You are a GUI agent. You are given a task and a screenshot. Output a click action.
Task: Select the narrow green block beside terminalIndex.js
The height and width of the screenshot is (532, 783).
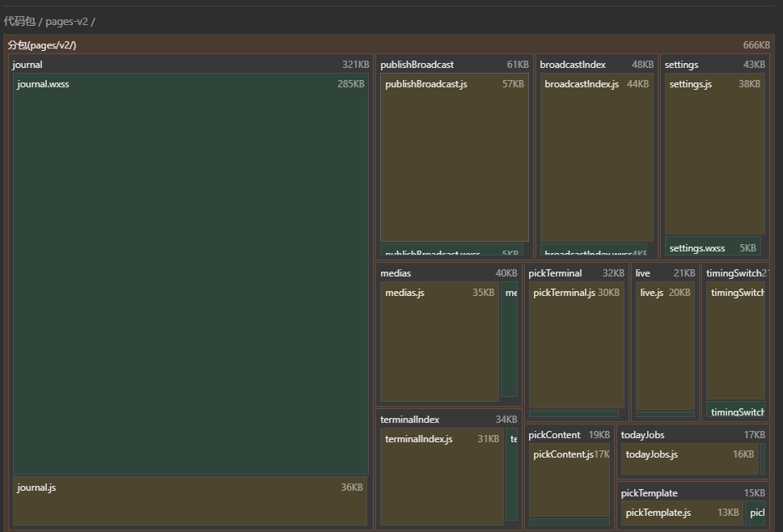[512, 475]
